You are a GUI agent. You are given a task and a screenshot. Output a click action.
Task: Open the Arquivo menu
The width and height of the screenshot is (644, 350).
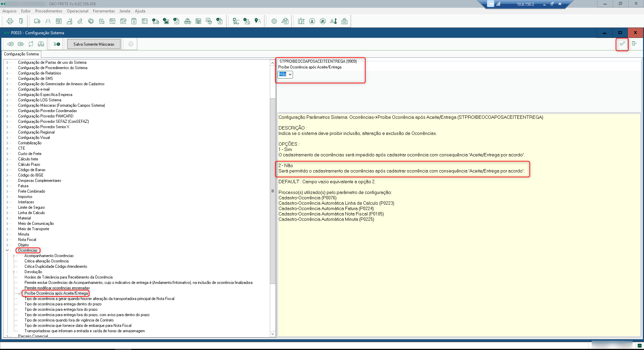(9, 11)
